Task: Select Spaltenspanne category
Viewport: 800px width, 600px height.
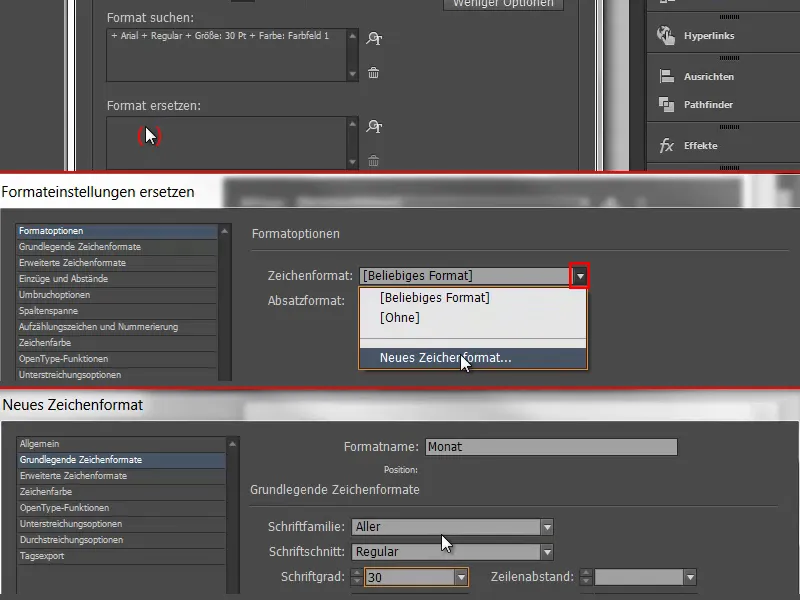Action: click(117, 311)
